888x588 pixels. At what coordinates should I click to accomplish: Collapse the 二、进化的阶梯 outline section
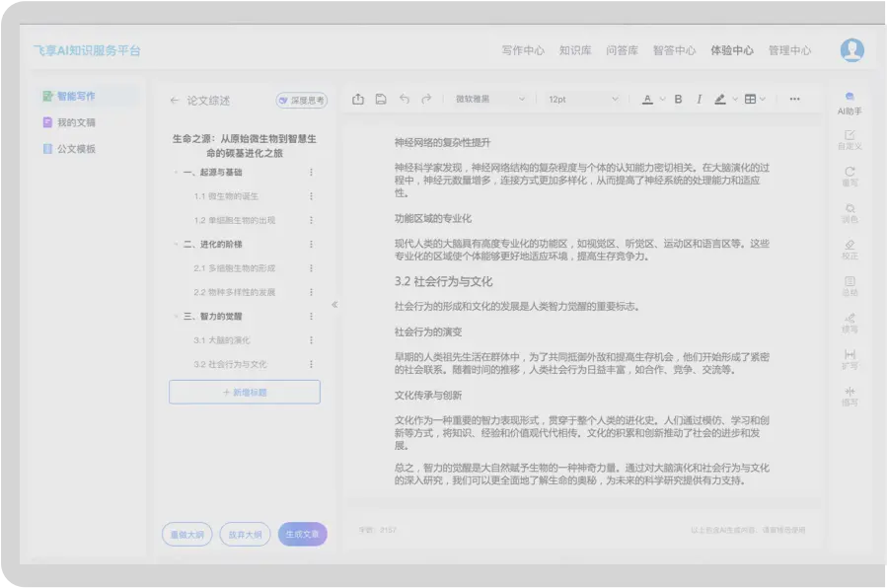[177, 244]
